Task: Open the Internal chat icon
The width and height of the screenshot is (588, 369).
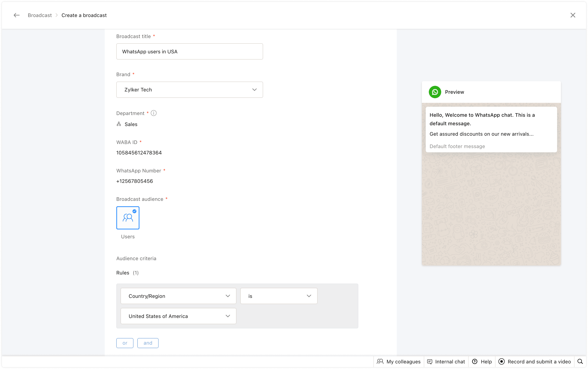Action: [430, 361]
